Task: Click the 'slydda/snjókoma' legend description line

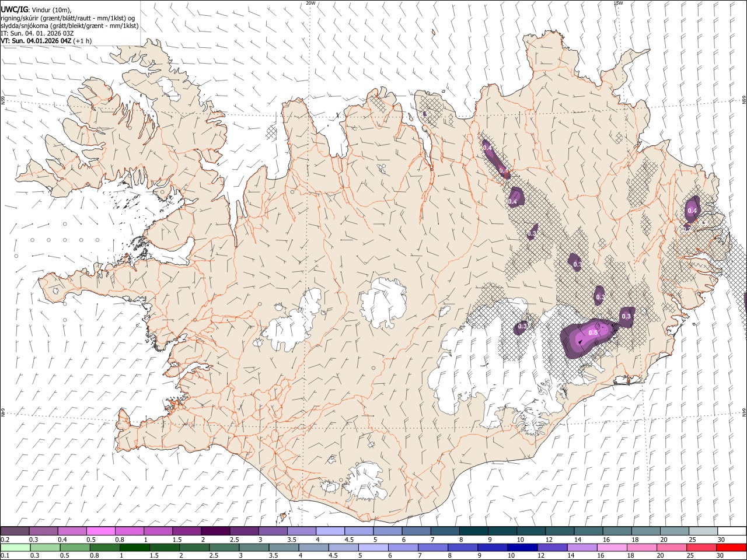Action: point(69,26)
